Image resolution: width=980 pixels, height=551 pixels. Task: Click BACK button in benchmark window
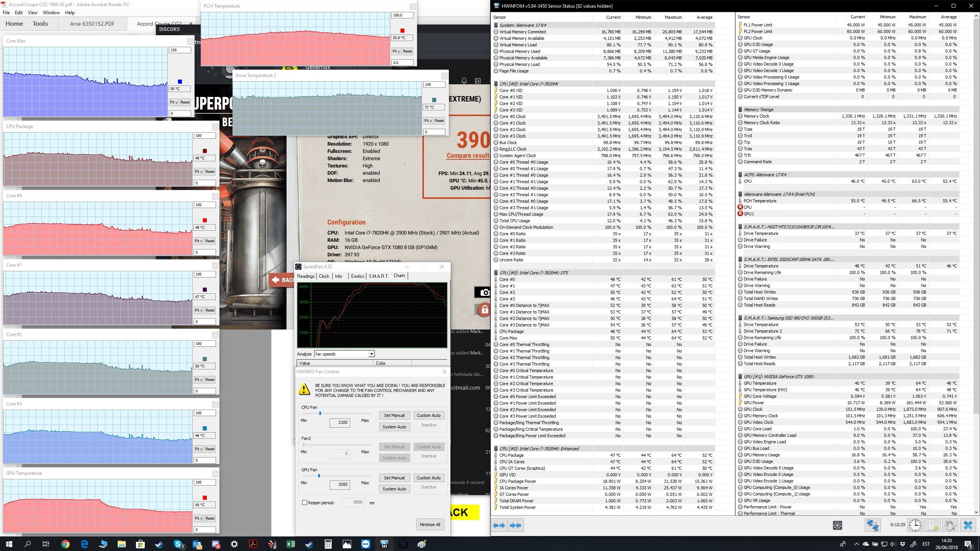(x=282, y=280)
